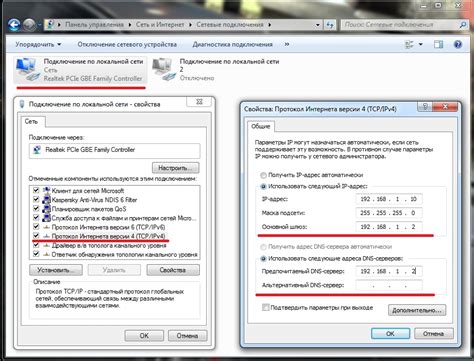Click Отключение сетевого устройства
This screenshot has height=361, width=474.
tap(127, 44)
